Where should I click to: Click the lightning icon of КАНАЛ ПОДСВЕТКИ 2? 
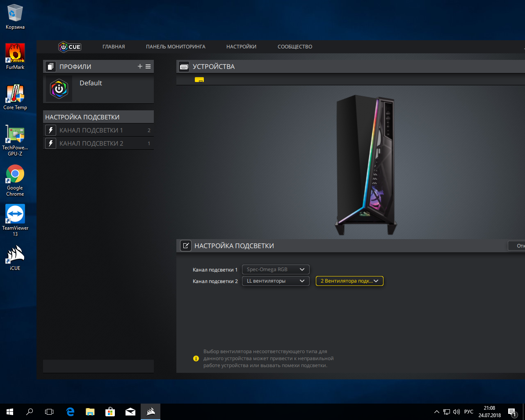[x=50, y=143]
